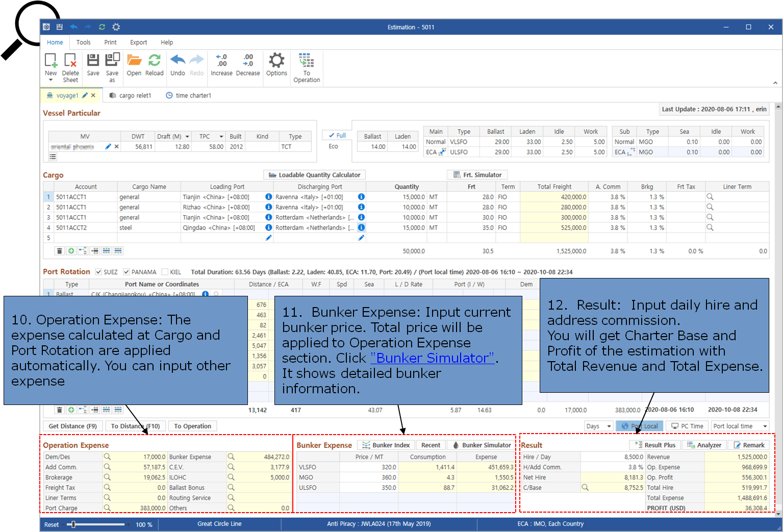Open the Export menu
Screen dimensions: 783x532
pos(138,42)
